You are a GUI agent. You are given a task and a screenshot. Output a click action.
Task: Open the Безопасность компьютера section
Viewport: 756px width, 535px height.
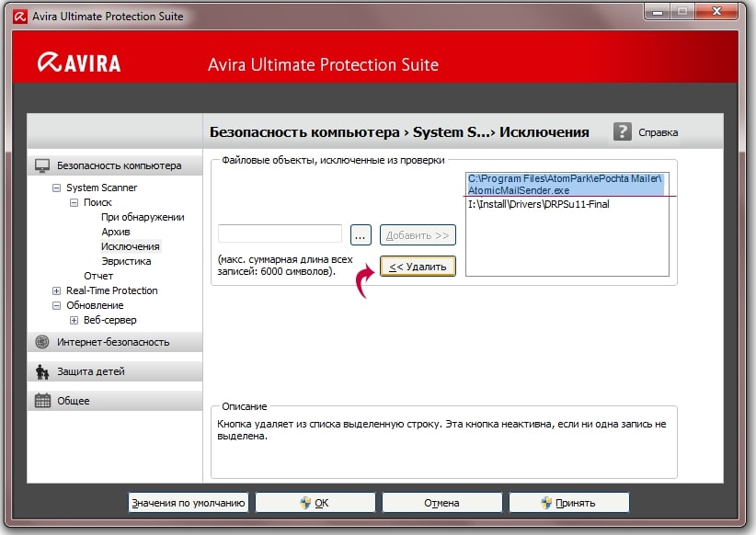115,165
